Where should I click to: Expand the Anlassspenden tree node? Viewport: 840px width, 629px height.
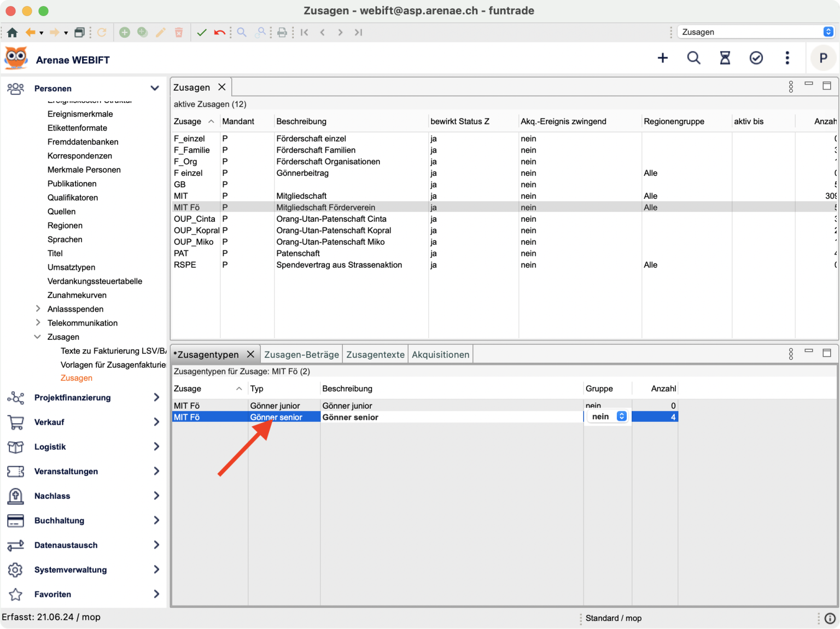pyautogui.click(x=38, y=309)
